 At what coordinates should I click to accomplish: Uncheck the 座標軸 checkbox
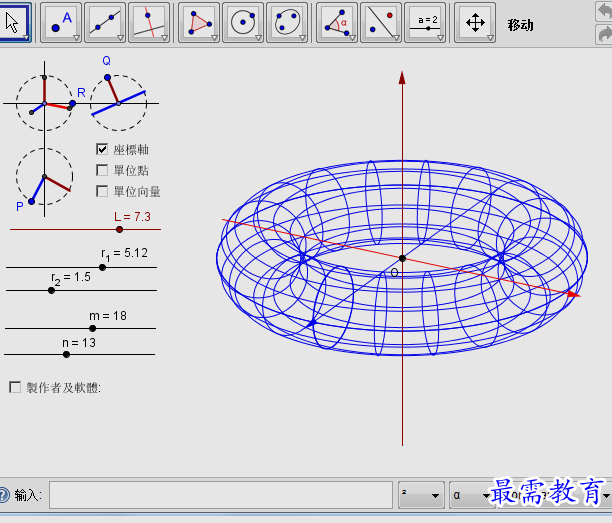click(102, 149)
